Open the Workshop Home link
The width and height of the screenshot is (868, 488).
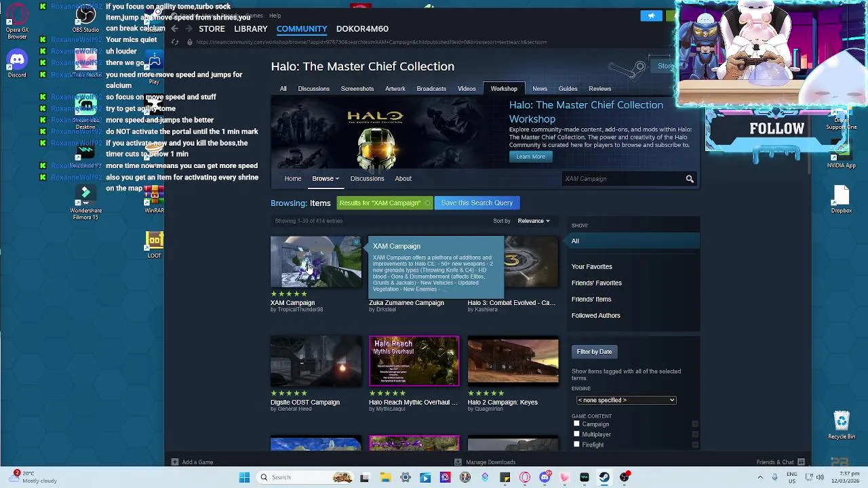pyautogui.click(x=292, y=179)
